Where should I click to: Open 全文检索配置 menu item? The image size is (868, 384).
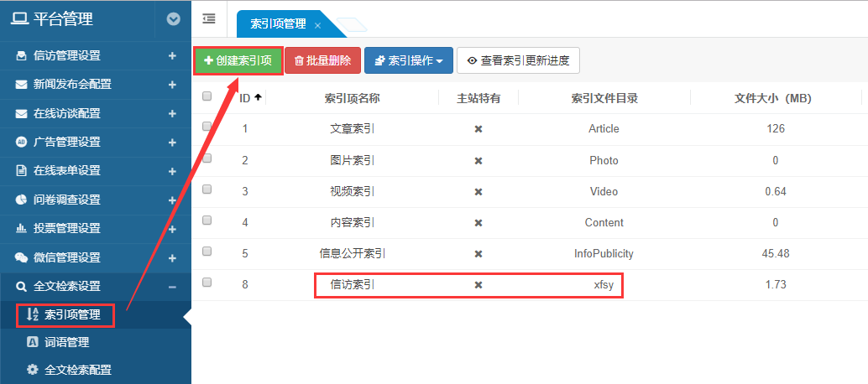click(x=77, y=370)
